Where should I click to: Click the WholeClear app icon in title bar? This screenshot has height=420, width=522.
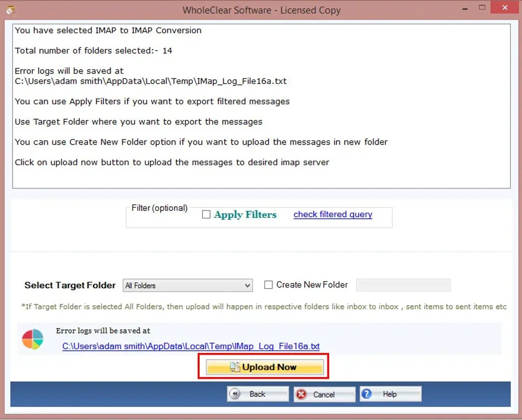[11, 10]
